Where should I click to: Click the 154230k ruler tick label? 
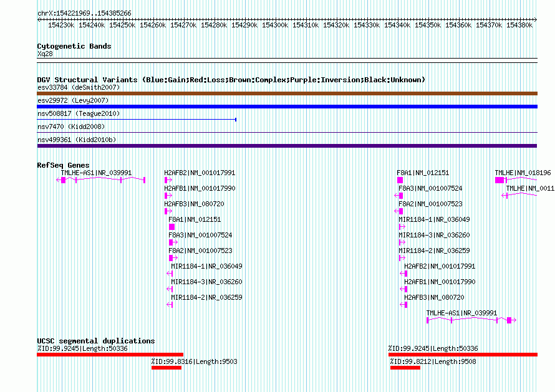point(61,25)
